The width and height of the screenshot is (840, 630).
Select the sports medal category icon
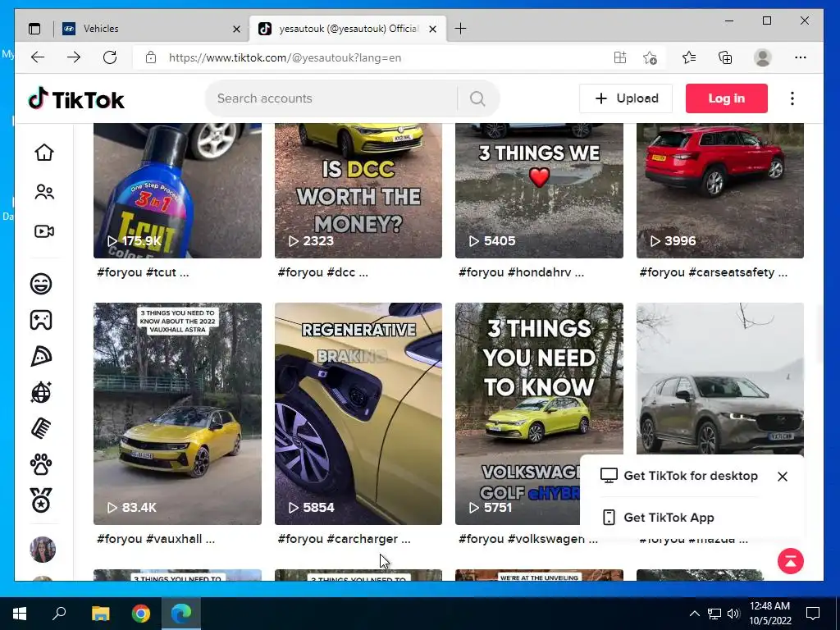tap(41, 500)
